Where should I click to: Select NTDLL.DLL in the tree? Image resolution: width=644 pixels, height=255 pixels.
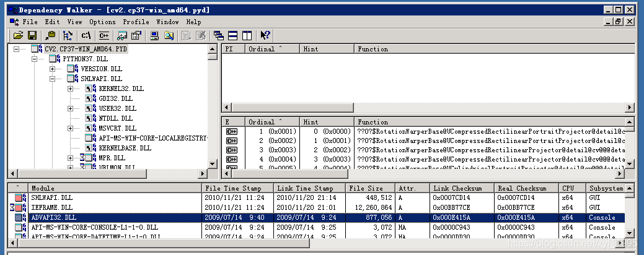click(x=116, y=118)
